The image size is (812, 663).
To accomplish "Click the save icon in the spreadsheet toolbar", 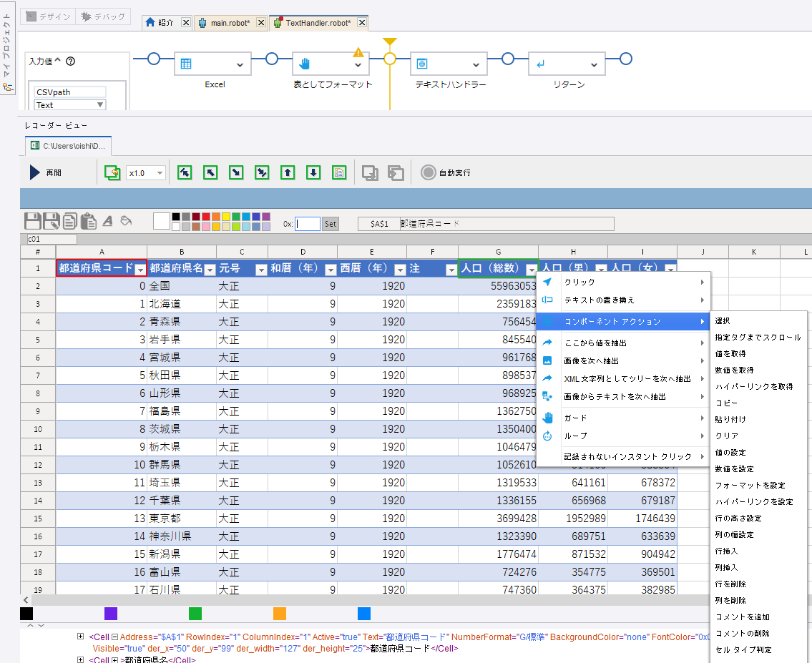I will [x=33, y=220].
